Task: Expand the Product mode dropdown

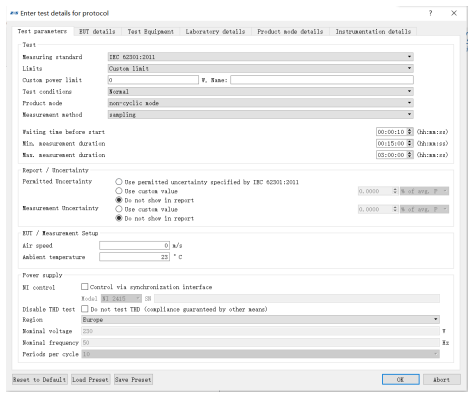Action: click(260, 103)
